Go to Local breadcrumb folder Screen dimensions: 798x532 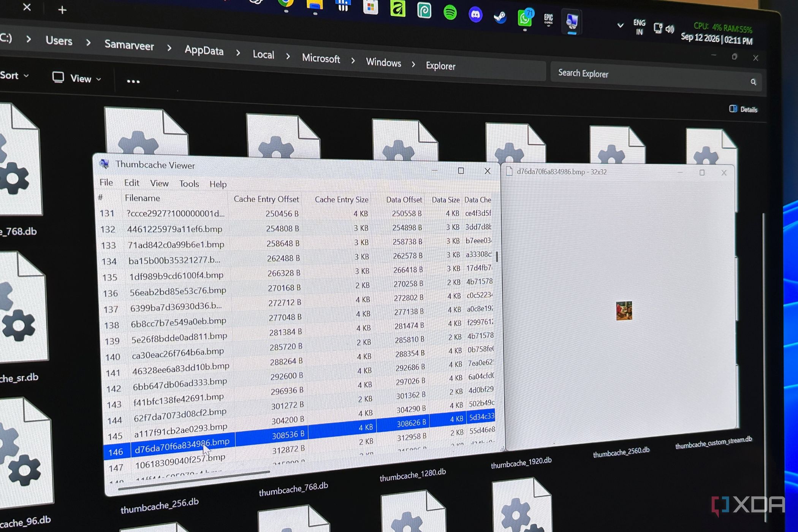click(263, 55)
